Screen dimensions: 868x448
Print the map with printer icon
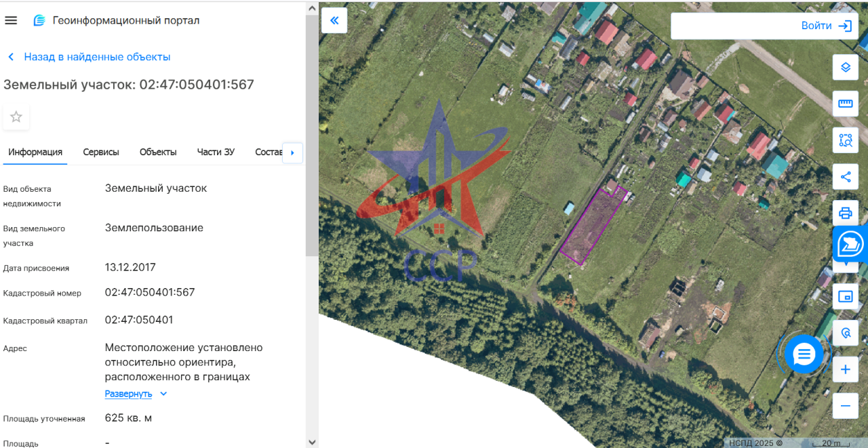pyautogui.click(x=845, y=213)
